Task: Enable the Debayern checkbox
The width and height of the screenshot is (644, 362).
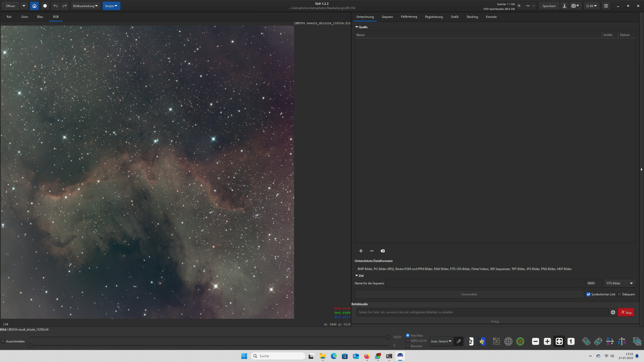Action: click(x=620, y=294)
